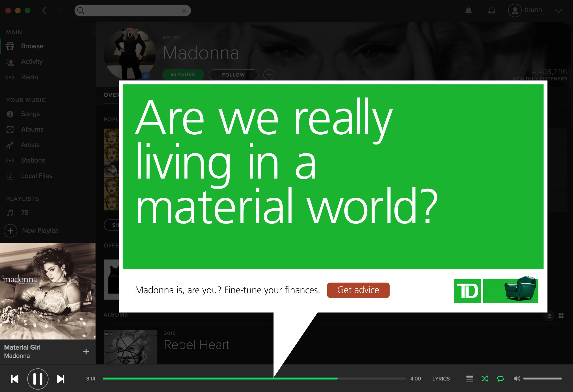Click the TD logo in the ad
The width and height of the screenshot is (573, 392).
[x=468, y=291]
